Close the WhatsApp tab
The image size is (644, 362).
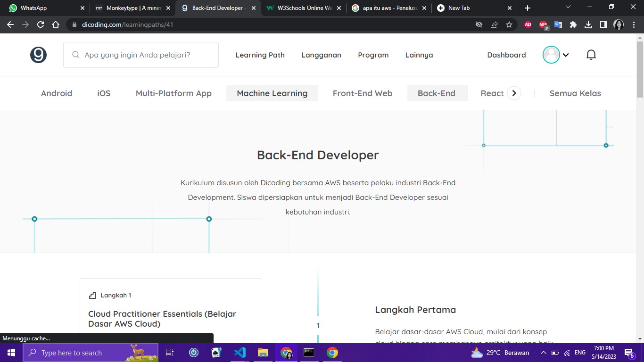tap(83, 8)
